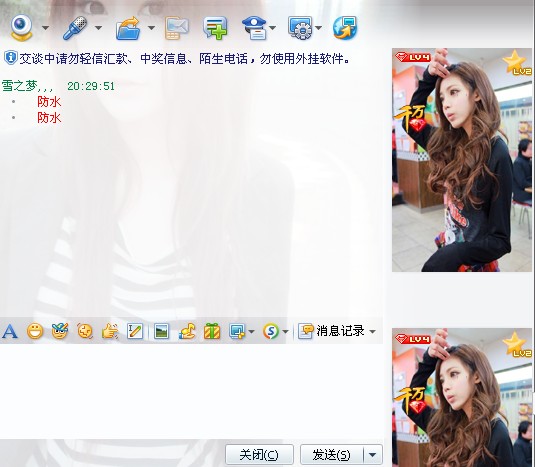Open the emoticon smiley picker

tap(35, 331)
